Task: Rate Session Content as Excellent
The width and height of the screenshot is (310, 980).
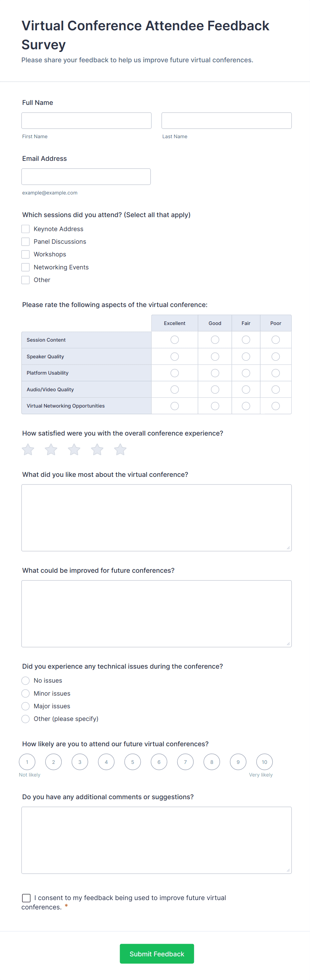Action: click(174, 339)
